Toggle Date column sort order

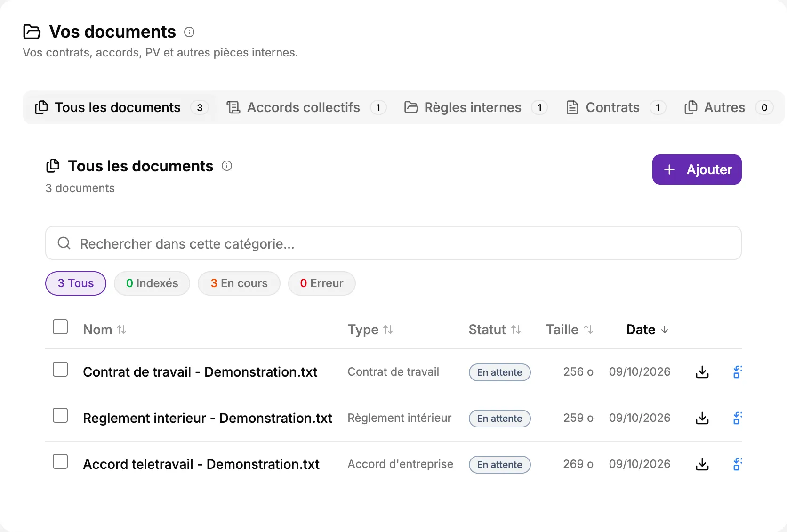[x=648, y=330]
